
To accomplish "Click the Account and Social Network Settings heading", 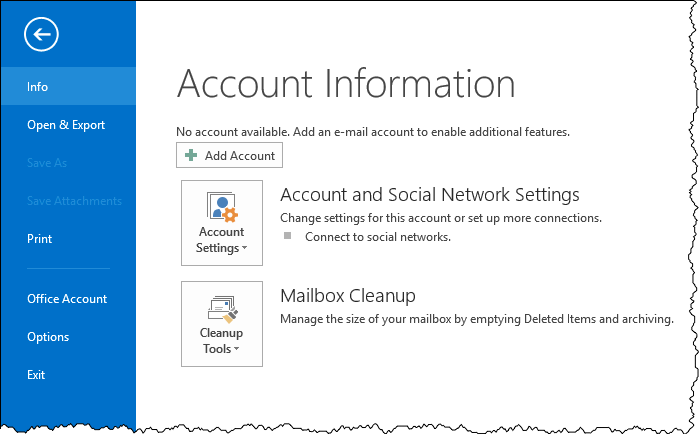I will pos(430,195).
